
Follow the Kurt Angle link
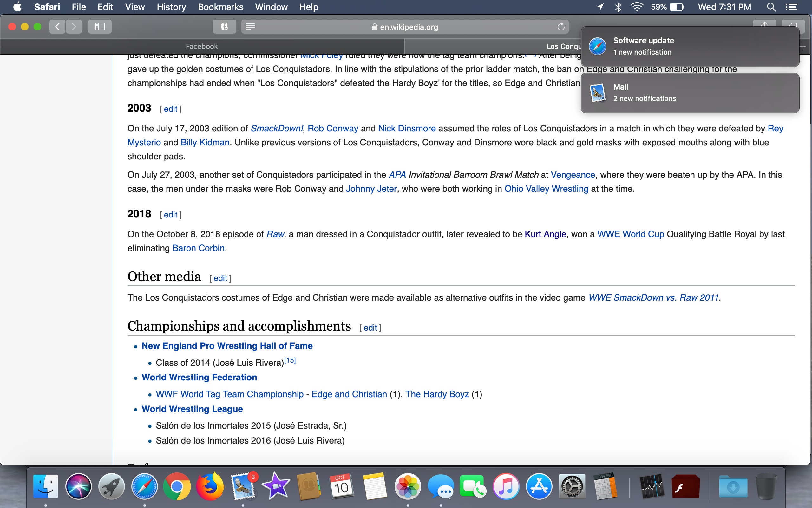[545, 234]
